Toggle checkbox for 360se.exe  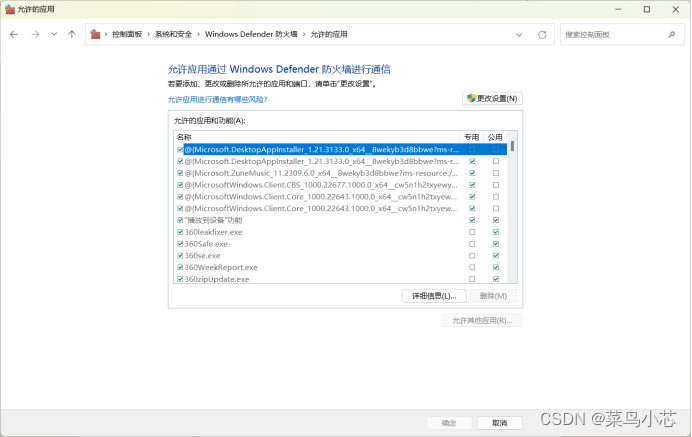click(x=180, y=256)
